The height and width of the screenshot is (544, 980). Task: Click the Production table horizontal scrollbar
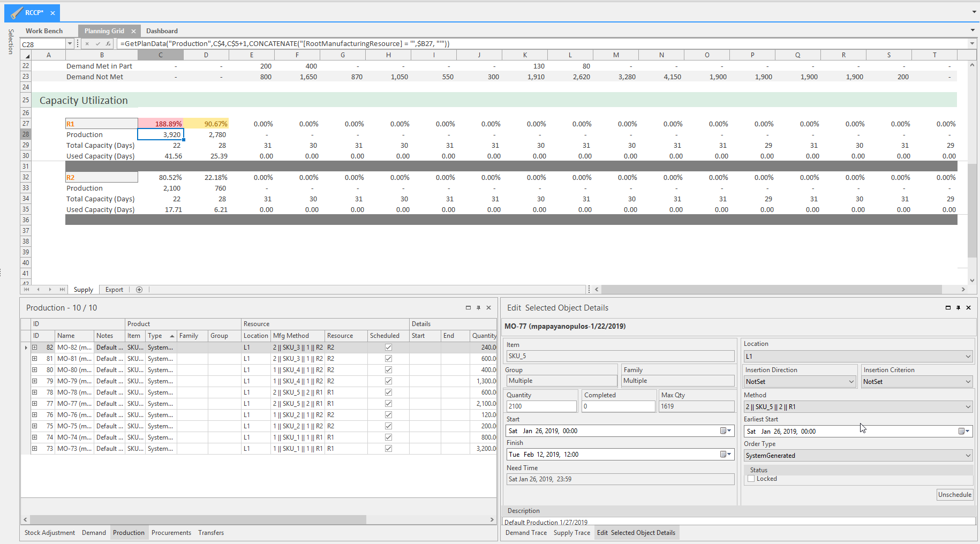tap(198, 520)
